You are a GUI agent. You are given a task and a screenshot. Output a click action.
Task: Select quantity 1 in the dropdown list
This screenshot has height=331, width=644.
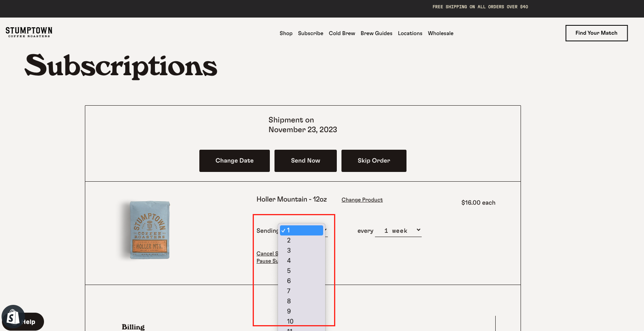(302, 230)
